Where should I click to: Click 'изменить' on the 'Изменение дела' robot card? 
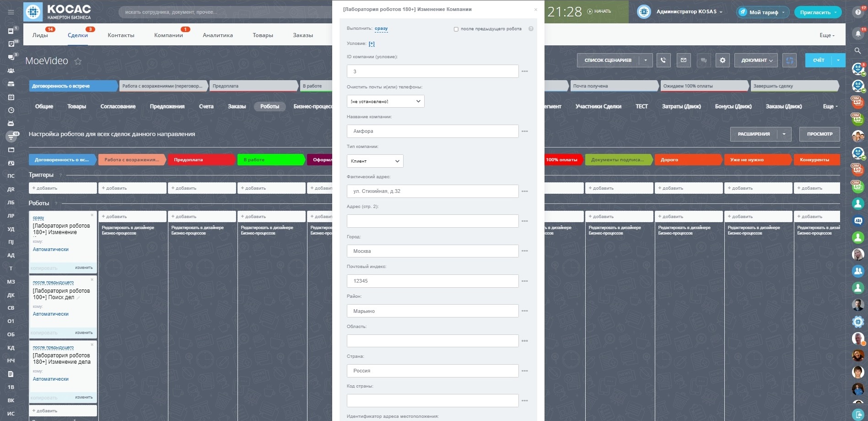coord(84,397)
